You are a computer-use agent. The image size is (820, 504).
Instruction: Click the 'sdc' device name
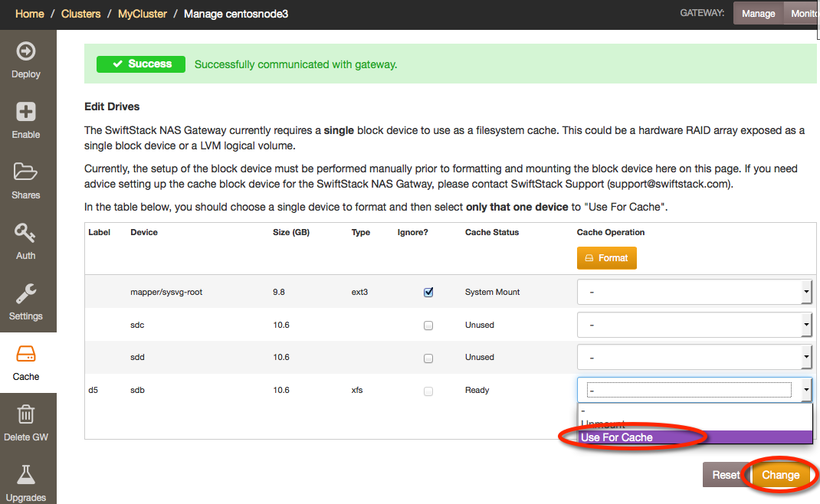click(x=137, y=325)
